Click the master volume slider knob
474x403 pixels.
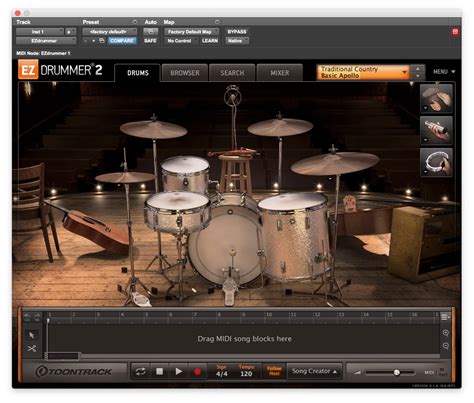[396, 372]
